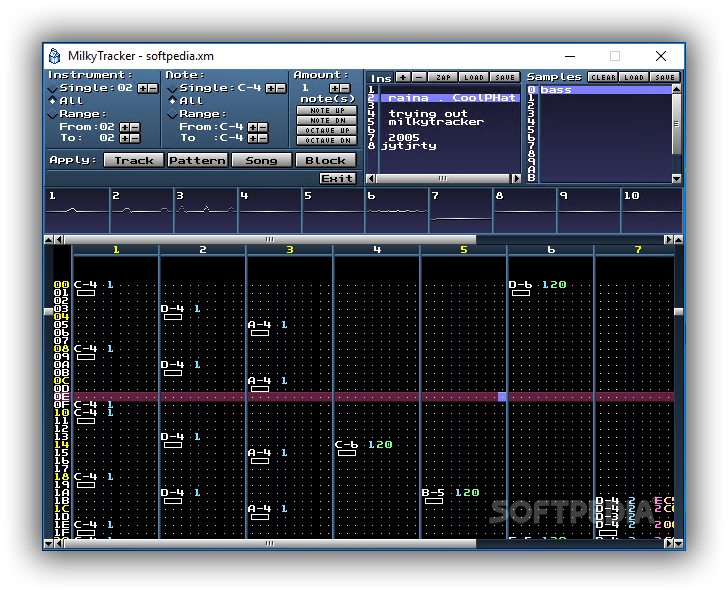Image resolution: width=728 pixels, height=593 pixels.
Task: Increase the Instrument range To value
Action: [124, 138]
